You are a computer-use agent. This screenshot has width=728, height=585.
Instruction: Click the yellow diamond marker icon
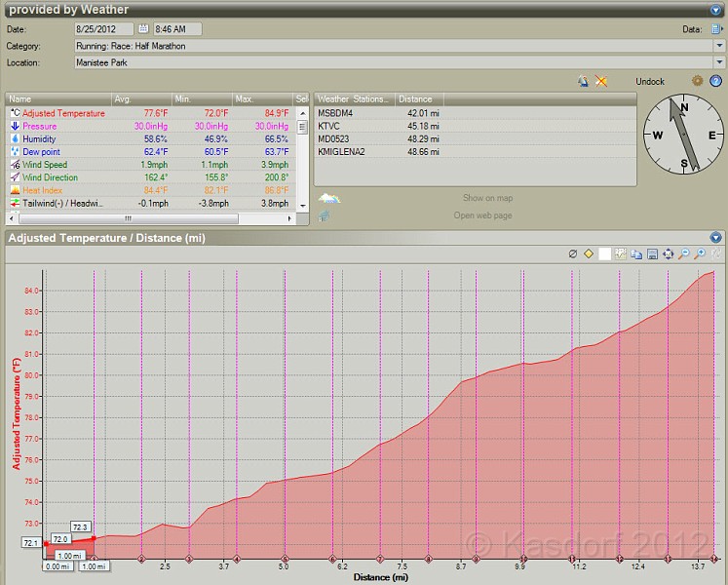pyautogui.click(x=589, y=253)
